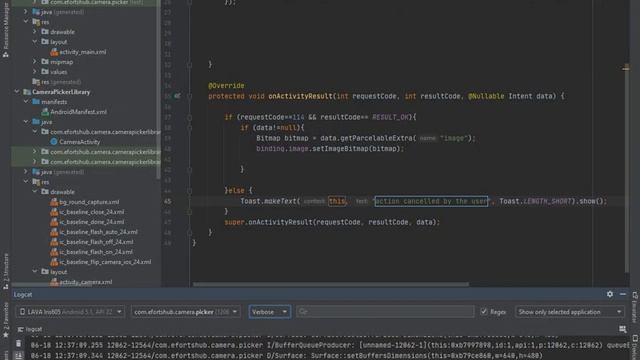Select ic_baseline_flash_on_24.xml
Viewport: 640px width, 360px height.
(x=91, y=252)
